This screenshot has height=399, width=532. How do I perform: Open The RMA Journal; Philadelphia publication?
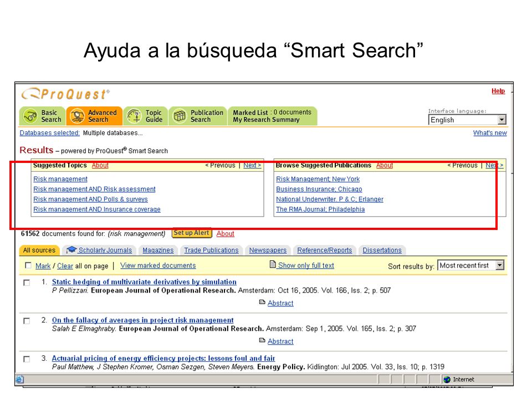tap(320, 209)
